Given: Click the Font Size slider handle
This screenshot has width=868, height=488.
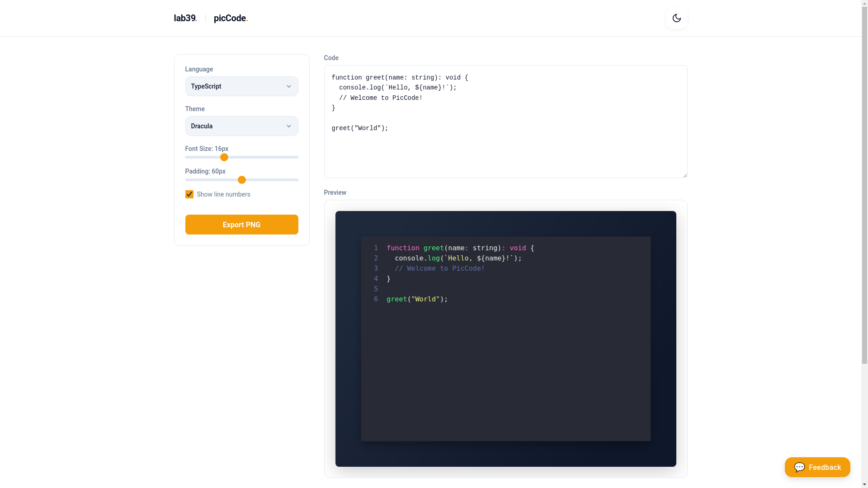Looking at the screenshot, I should click(x=224, y=157).
